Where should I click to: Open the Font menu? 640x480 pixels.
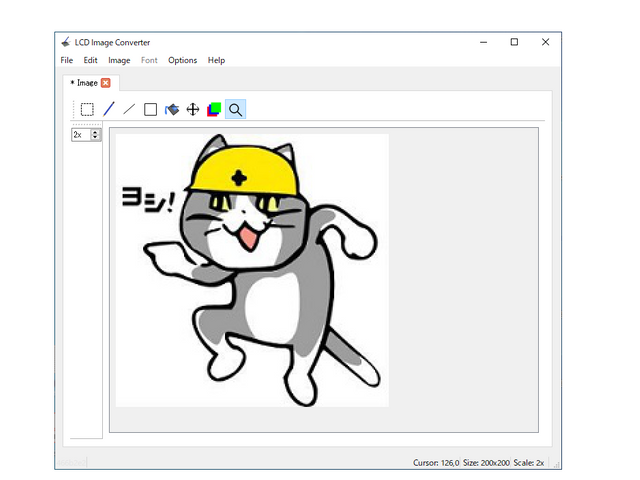click(149, 60)
